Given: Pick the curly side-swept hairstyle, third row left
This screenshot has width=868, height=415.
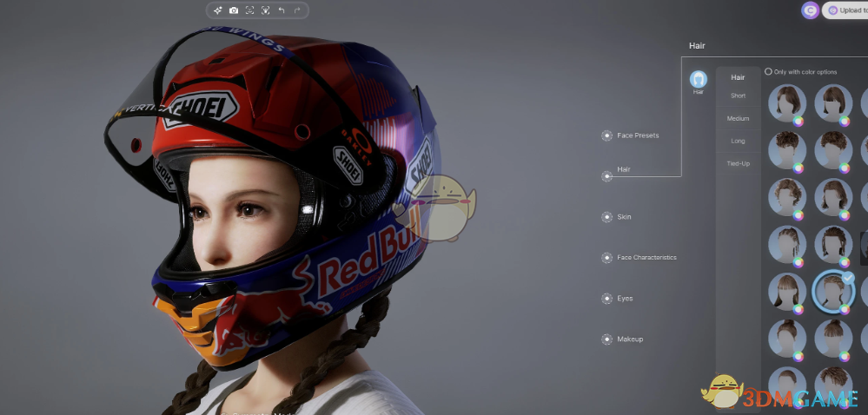Looking at the screenshot, I should pyautogui.click(x=786, y=197).
